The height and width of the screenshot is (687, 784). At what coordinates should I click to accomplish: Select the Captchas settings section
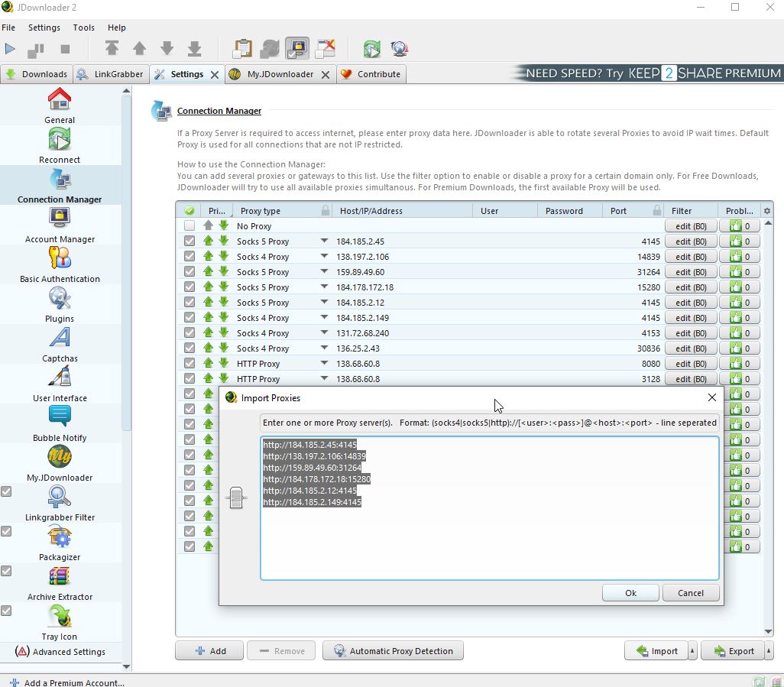[60, 344]
